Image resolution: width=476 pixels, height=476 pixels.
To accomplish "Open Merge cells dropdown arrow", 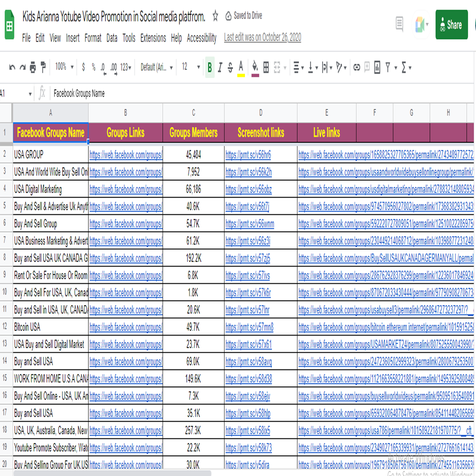I will tap(285, 67).
